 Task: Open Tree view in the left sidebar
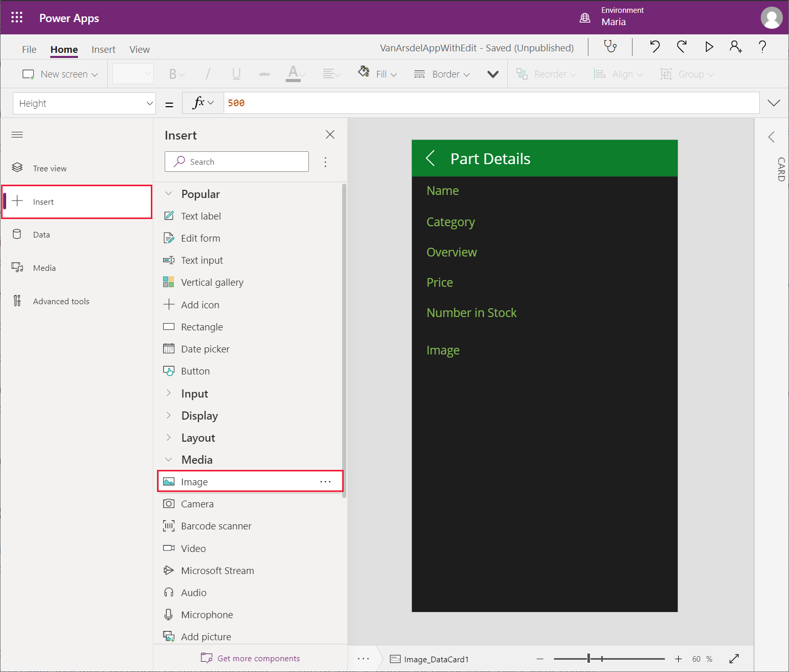point(50,168)
